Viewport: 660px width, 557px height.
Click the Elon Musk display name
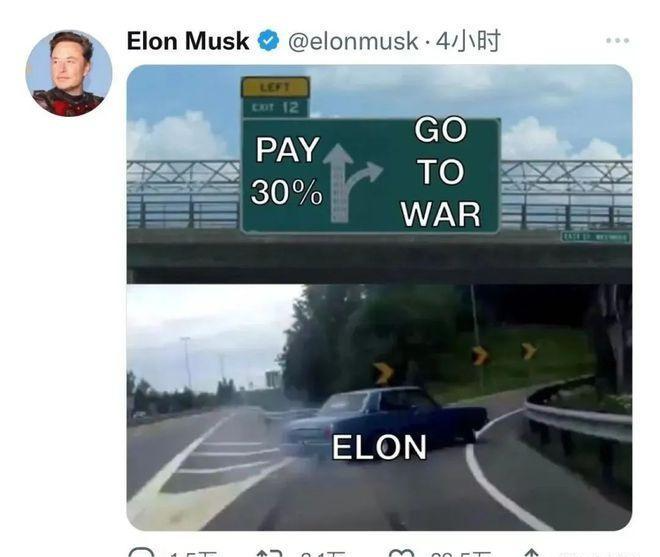pos(188,41)
